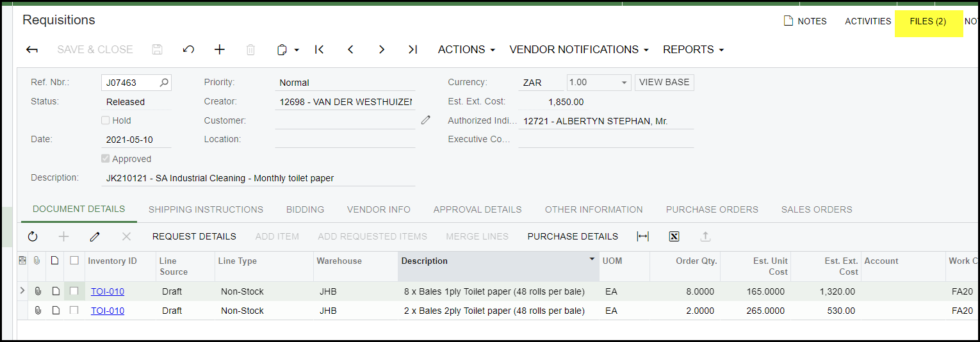Switch to the Approval Details tab
980x342 pixels.
477,209
